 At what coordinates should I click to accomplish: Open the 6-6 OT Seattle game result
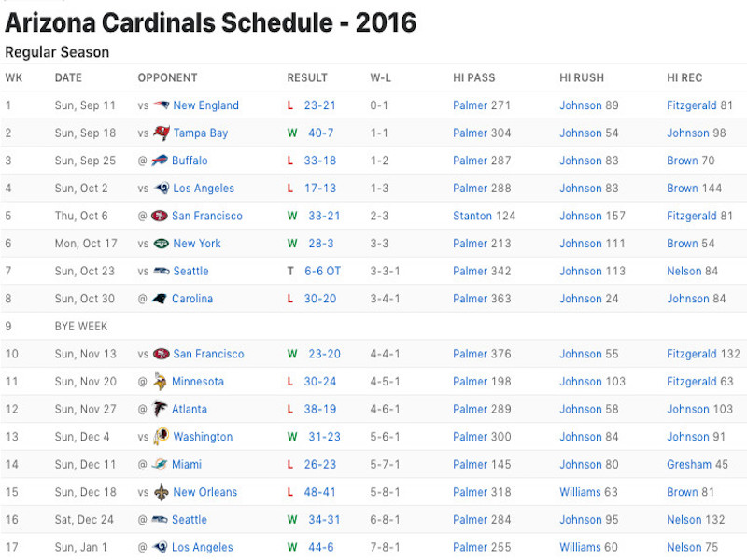(322, 271)
